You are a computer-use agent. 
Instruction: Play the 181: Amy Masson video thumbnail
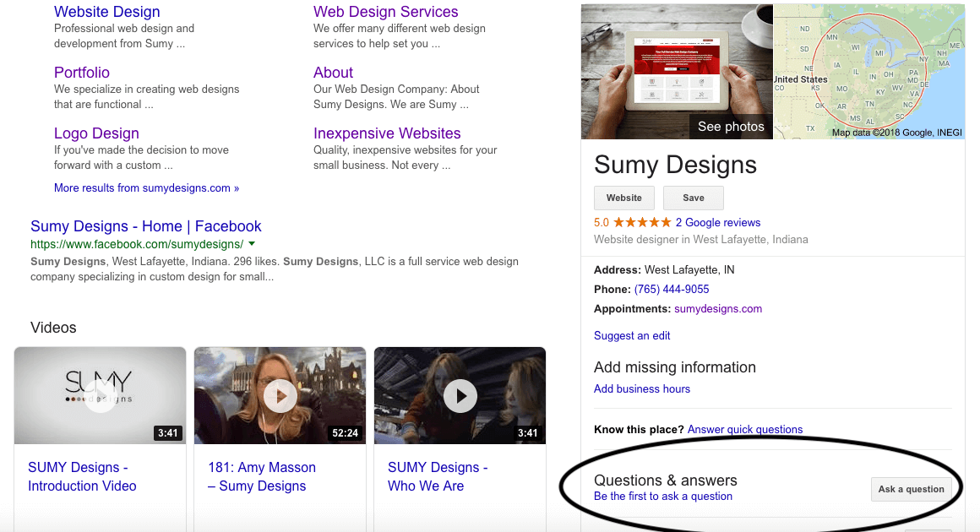[x=280, y=396]
